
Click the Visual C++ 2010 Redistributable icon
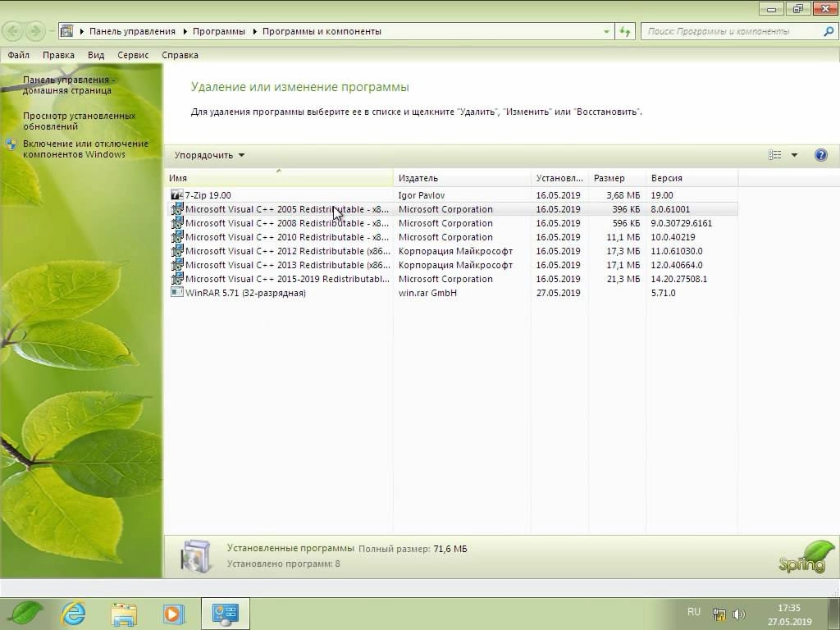(177, 237)
